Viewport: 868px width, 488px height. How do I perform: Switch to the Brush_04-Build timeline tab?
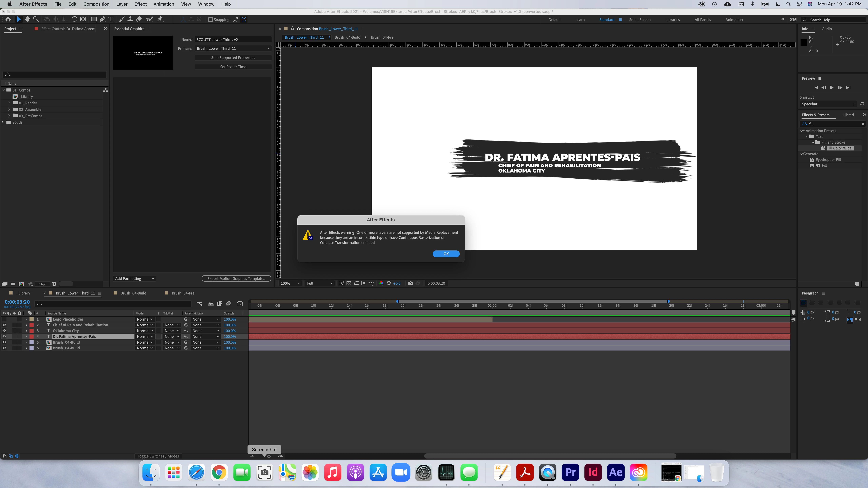tap(133, 293)
